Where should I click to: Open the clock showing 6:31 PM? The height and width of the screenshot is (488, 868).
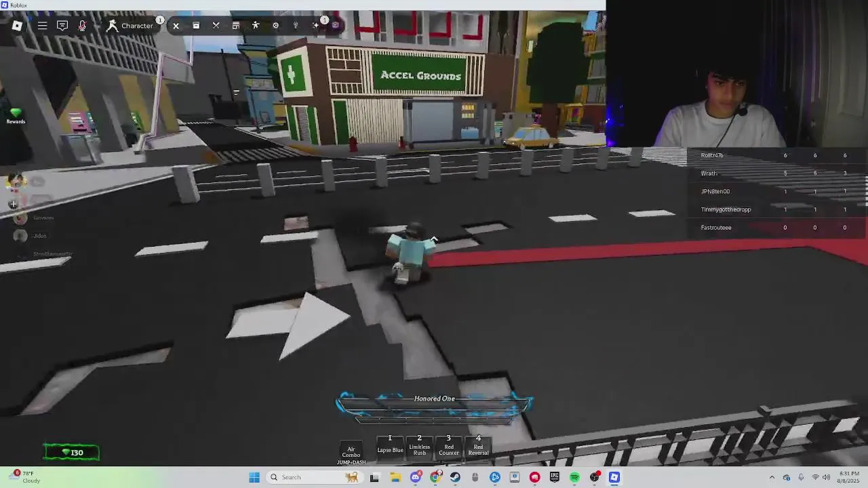(849, 477)
